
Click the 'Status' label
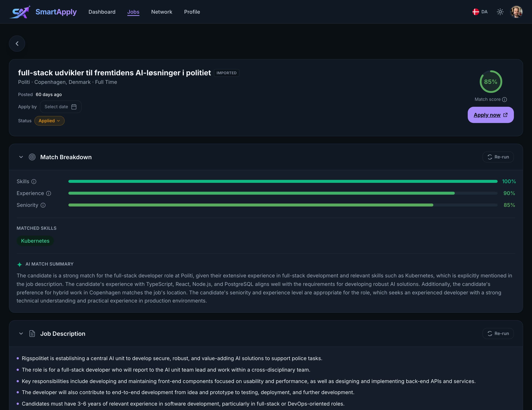click(x=25, y=121)
